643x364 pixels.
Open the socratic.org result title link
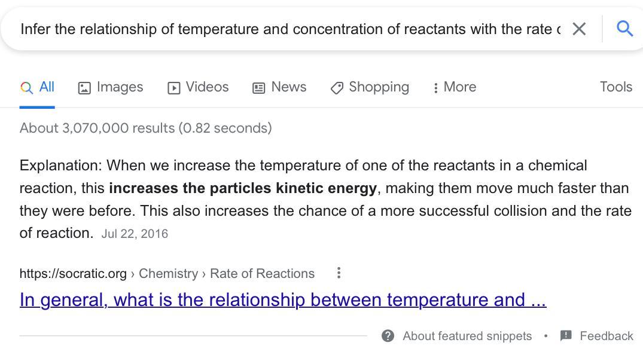pyautogui.click(x=282, y=299)
